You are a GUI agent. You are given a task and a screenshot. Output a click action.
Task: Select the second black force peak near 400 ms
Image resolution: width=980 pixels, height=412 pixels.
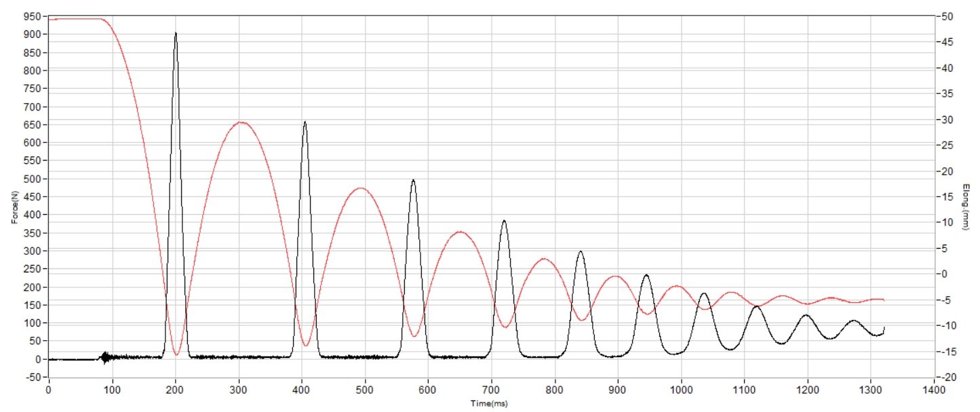pyautogui.click(x=305, y=123)
